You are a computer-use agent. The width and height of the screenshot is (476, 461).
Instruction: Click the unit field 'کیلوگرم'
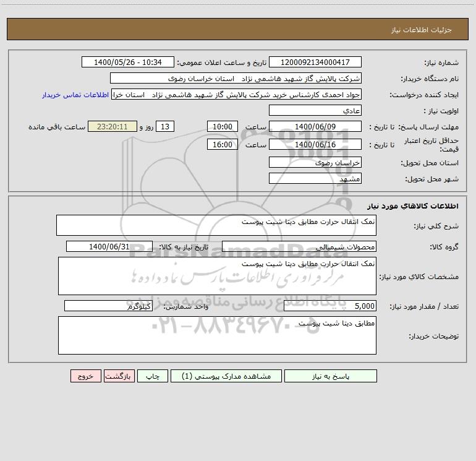pos(108,306)
